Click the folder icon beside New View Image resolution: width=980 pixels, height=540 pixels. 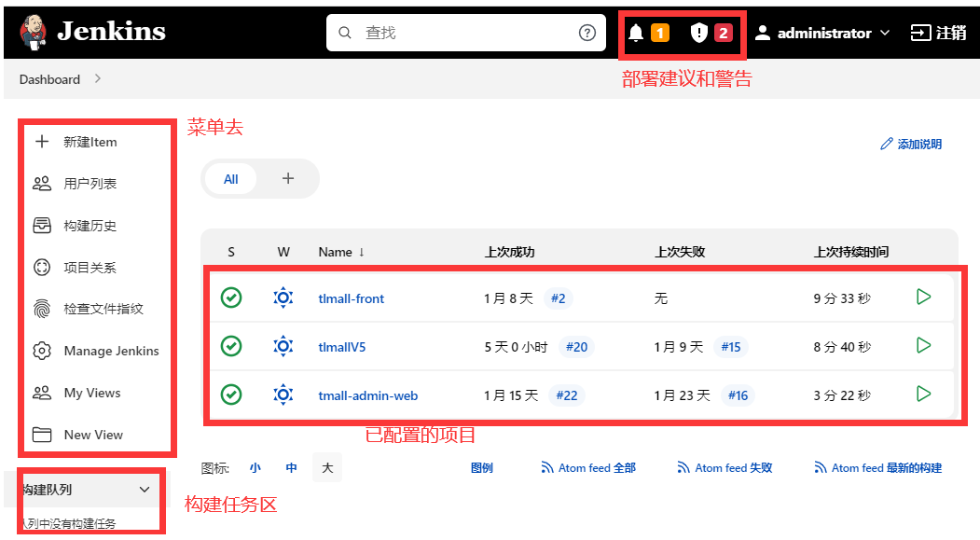42,435
